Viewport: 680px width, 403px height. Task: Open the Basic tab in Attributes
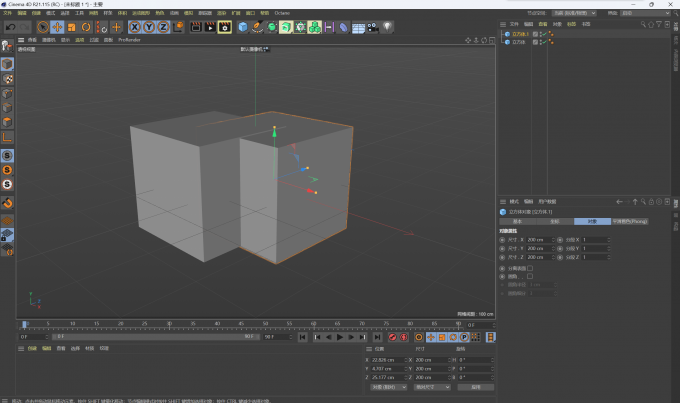click(517, 221)
